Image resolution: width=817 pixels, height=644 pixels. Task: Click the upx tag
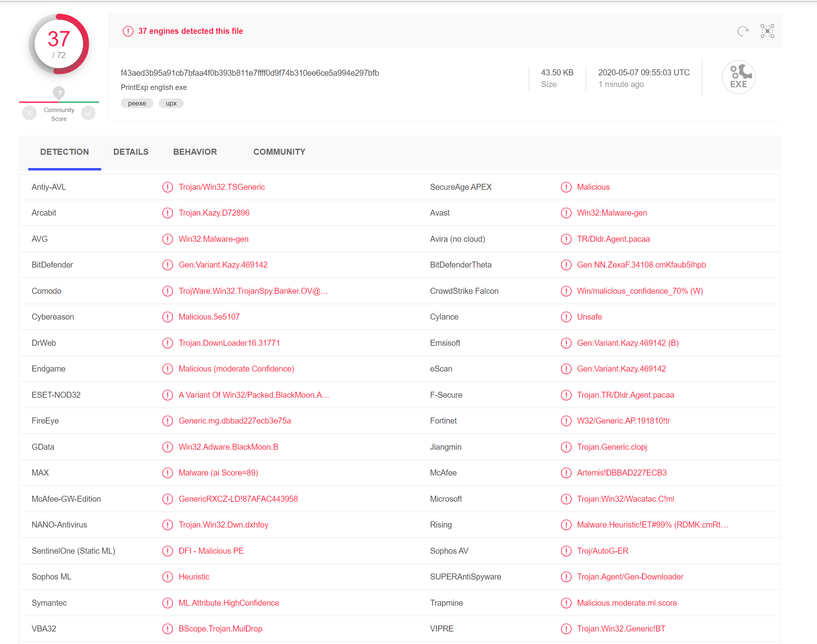(171, 104)
